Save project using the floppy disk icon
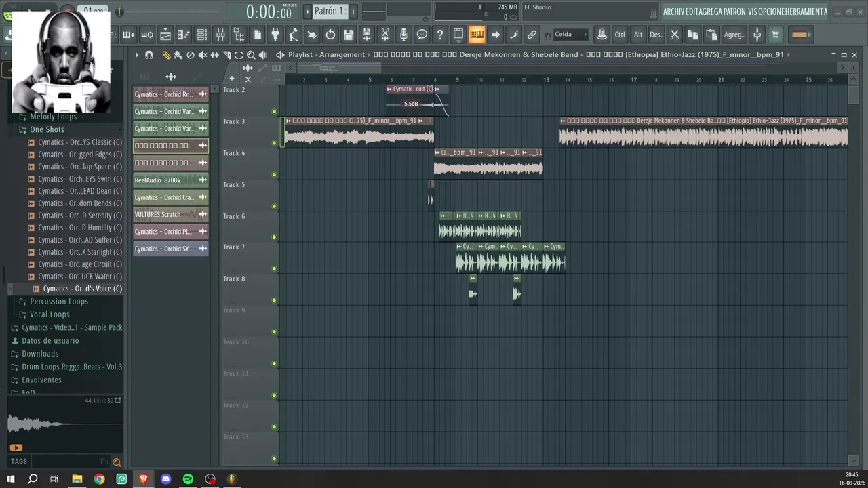Image resolution: width=868 pixels, height=488 pixels. point(349,35)
